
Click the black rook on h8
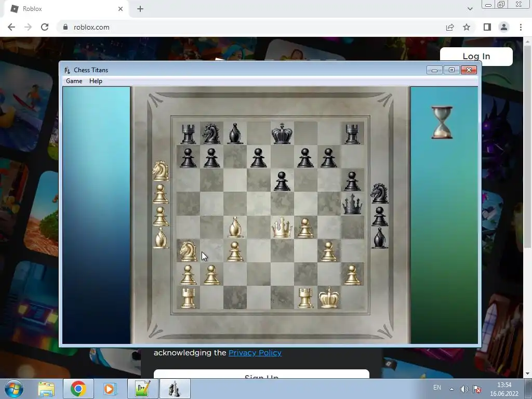pos(352,134)
